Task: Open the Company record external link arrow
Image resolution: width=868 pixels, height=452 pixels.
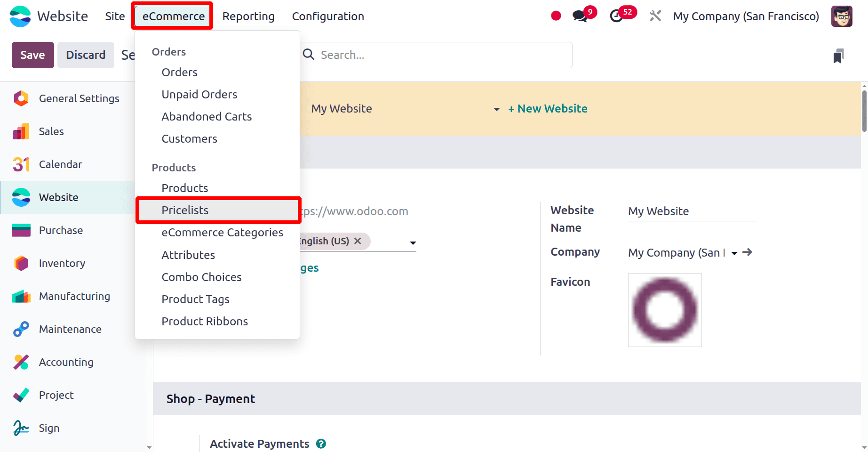Action: click(748, 252)
